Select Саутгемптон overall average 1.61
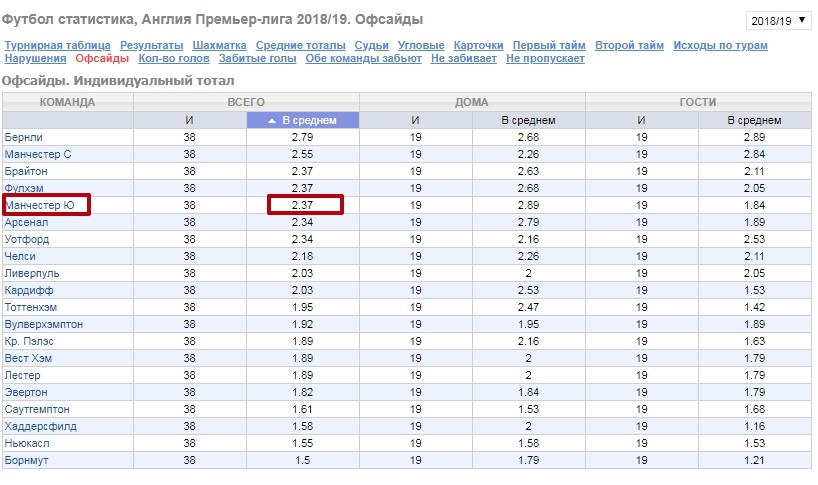The image size is (818, 485). (x=303, y=409)
